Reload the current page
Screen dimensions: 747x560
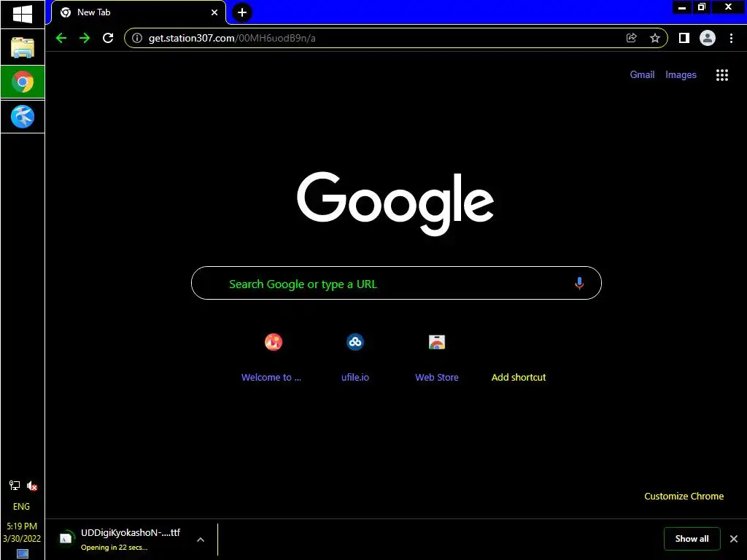coord(108,38)
